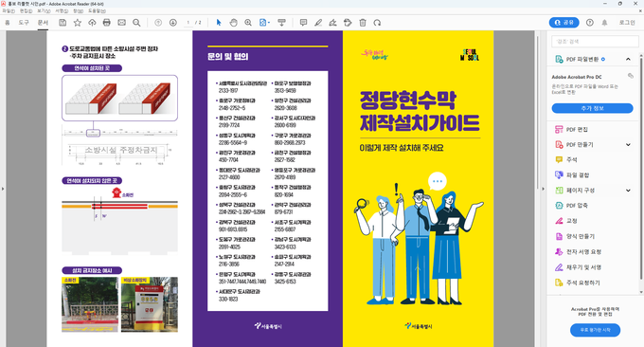Viewport: 644px width, 347px height.
Task: Switch to the 홈 tab
Action: (8, 23)
